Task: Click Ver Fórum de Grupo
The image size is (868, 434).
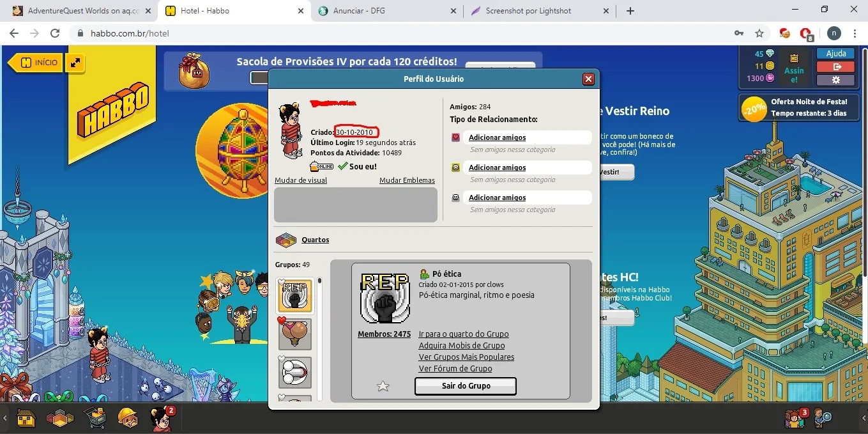Action: pos(455,369)
